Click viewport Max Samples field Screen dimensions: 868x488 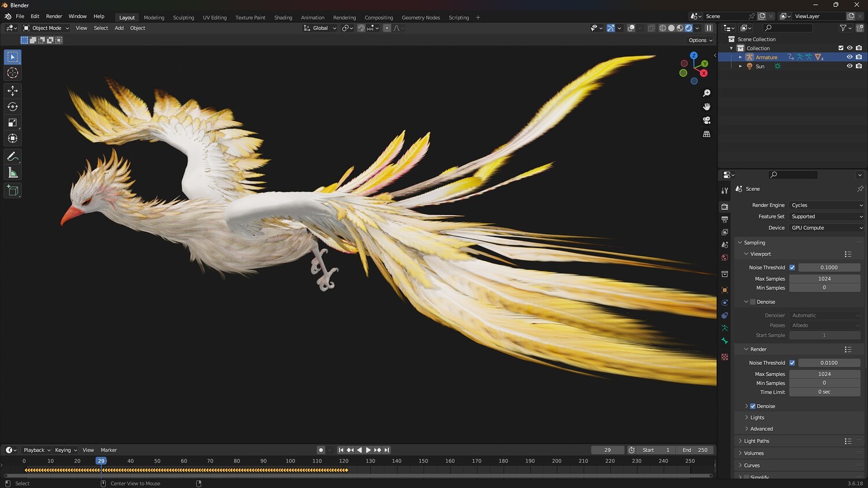point(825,279)
